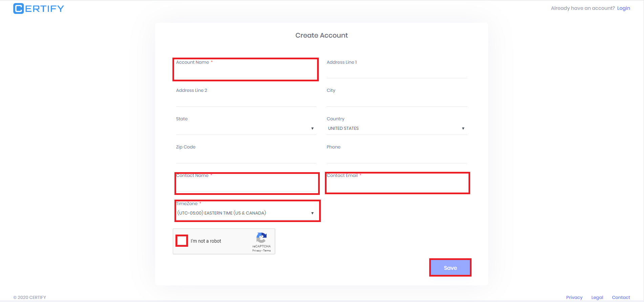The width and height of the screenshot is (644, 302).
Task: Click into the City field
Action: point(397,101)
